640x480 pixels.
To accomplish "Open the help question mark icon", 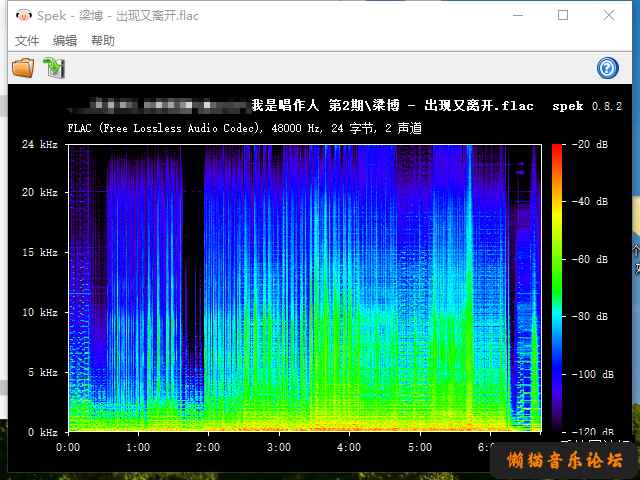I will 607,68.
